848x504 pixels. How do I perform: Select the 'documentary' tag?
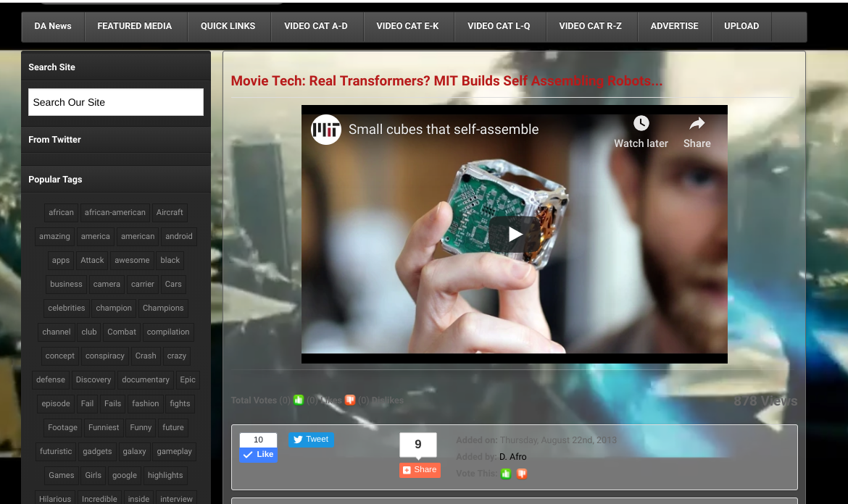[x=146, y=379]
